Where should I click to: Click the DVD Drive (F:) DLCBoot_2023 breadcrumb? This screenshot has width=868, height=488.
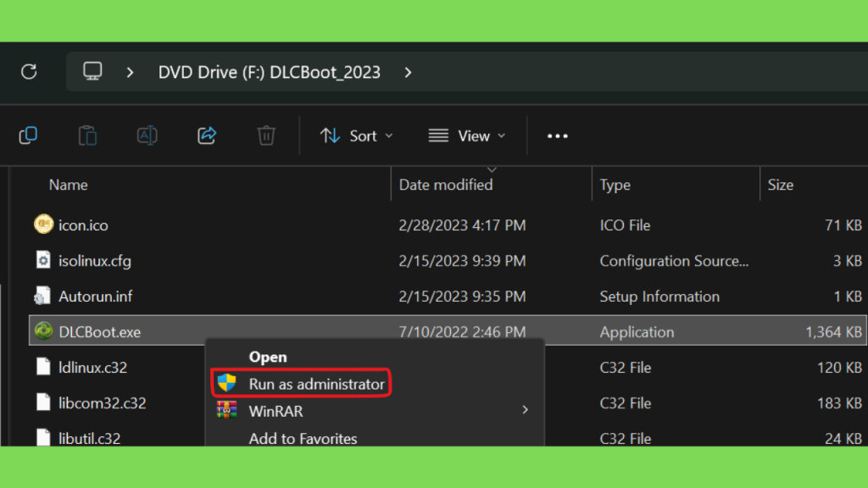(x=270, y=73)
